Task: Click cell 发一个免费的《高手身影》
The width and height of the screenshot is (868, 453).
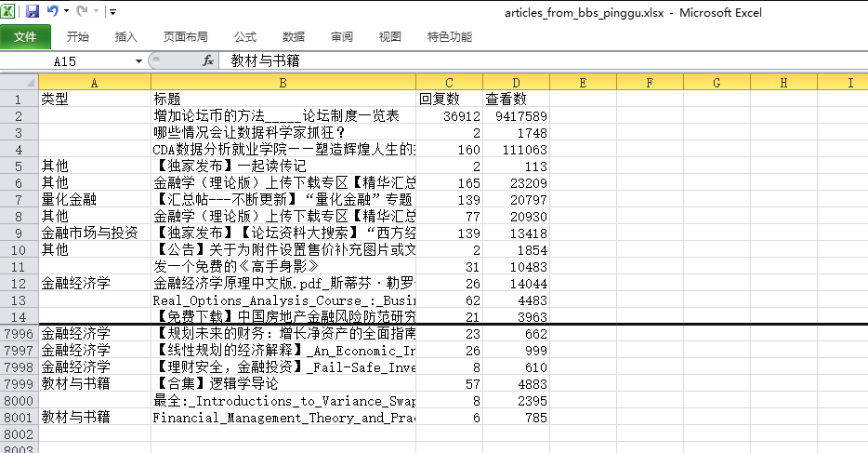Action: pos(283,266)
